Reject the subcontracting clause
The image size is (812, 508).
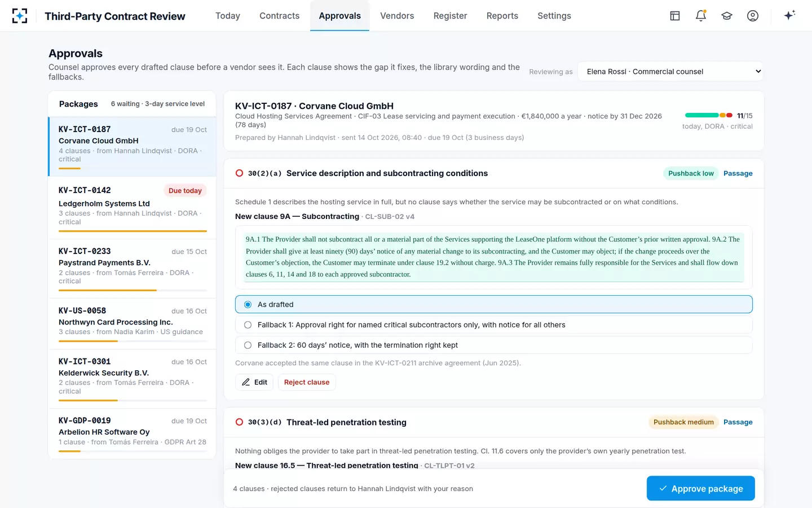pyautogui.click(x=307, y=382)
